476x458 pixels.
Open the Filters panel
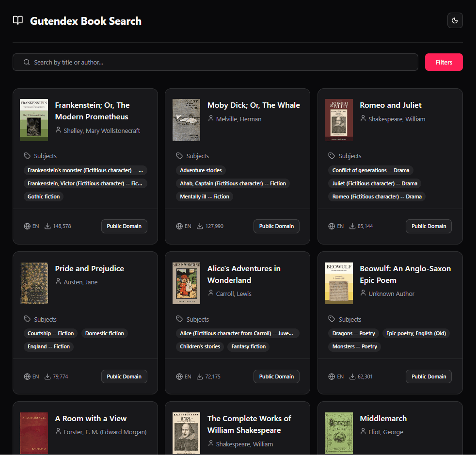tap(444, 62)
